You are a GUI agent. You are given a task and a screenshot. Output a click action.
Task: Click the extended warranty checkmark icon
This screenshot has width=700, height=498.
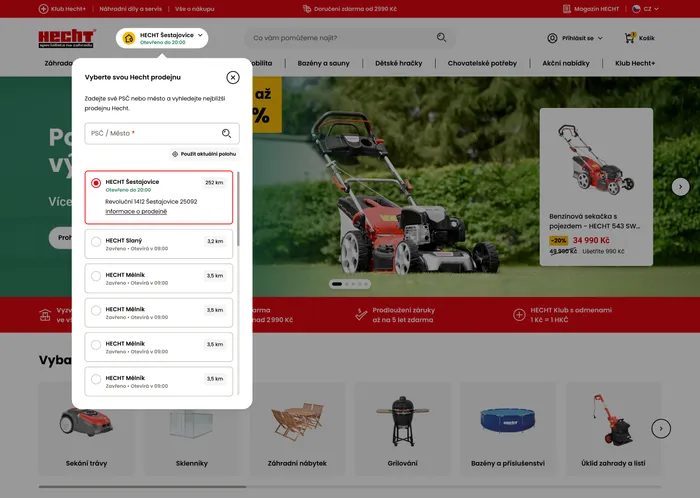coord(361,315)
